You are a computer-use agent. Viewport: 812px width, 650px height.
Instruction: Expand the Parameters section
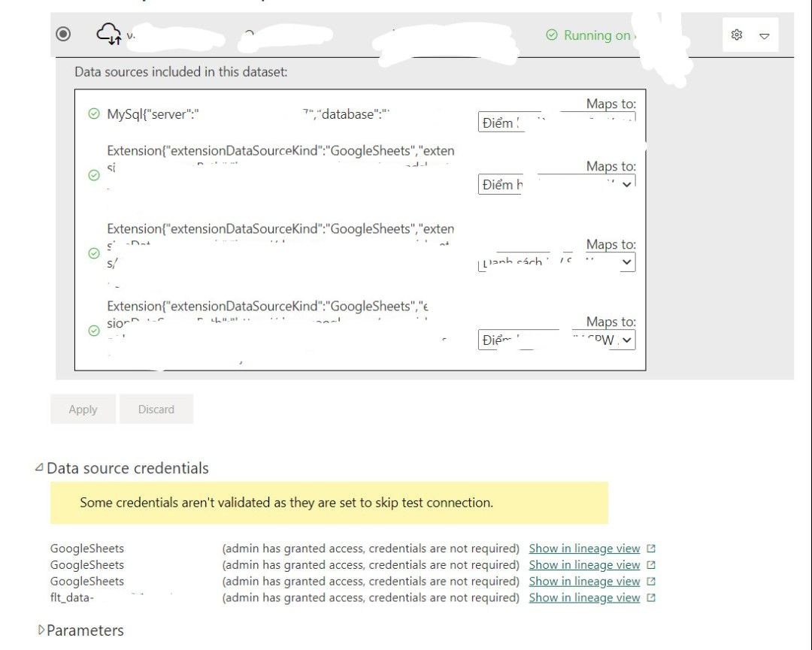41,630
